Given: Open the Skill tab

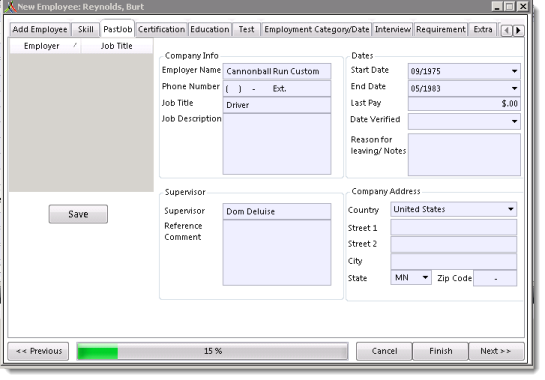Looking at the screenshot, I should point(86,30).
